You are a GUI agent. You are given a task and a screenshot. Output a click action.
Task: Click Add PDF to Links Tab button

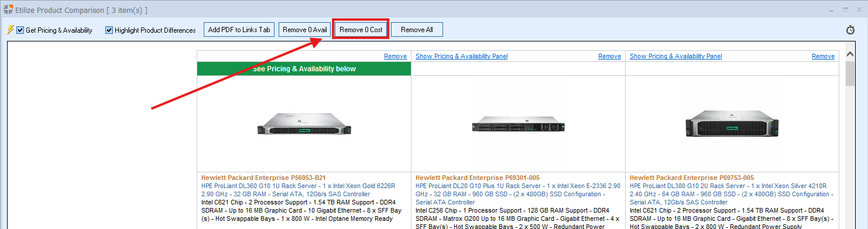tap(239, 30)
